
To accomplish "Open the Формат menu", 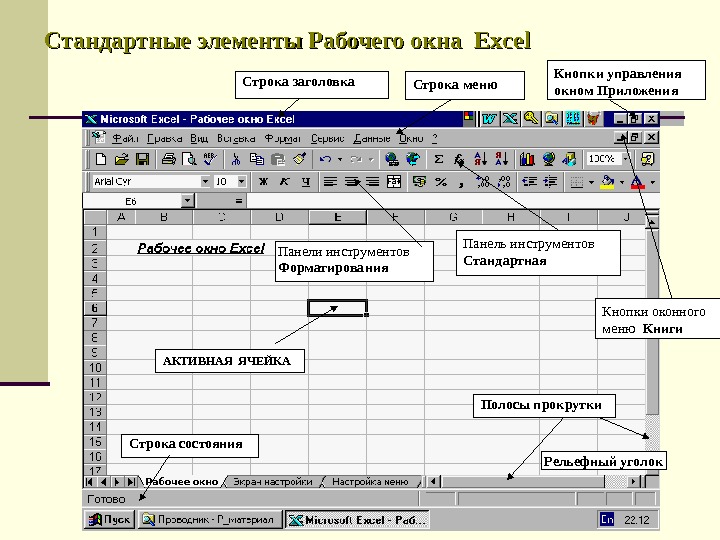I will tap(282, 138).
